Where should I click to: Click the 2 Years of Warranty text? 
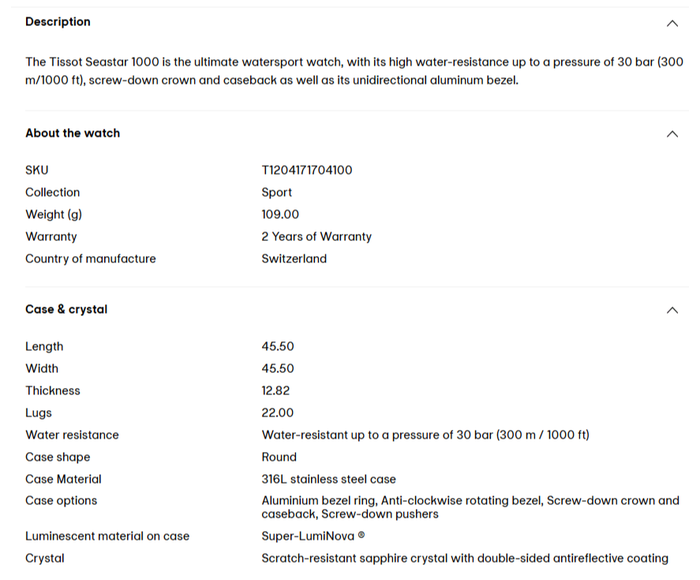[x=316, y=237]
